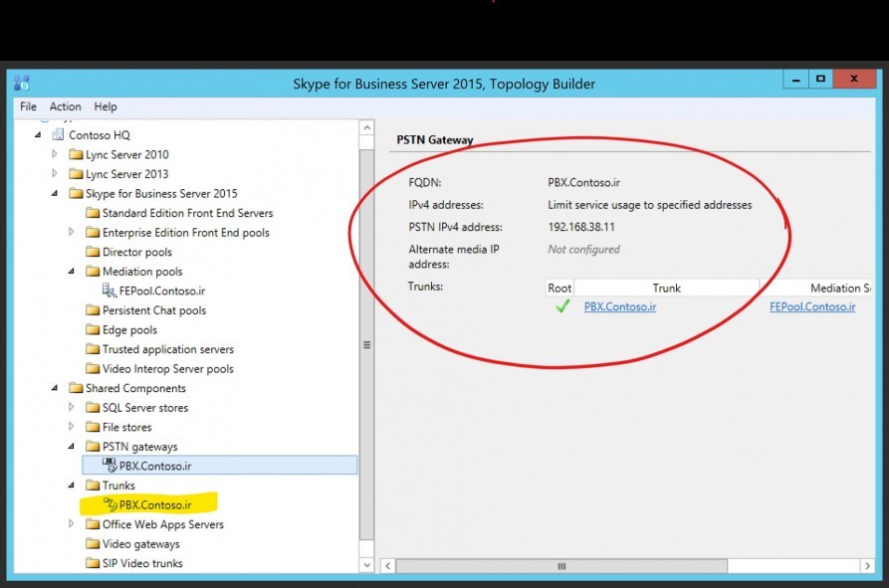Click 'Limit service usage to specified addresses' text

click(650, 205)
